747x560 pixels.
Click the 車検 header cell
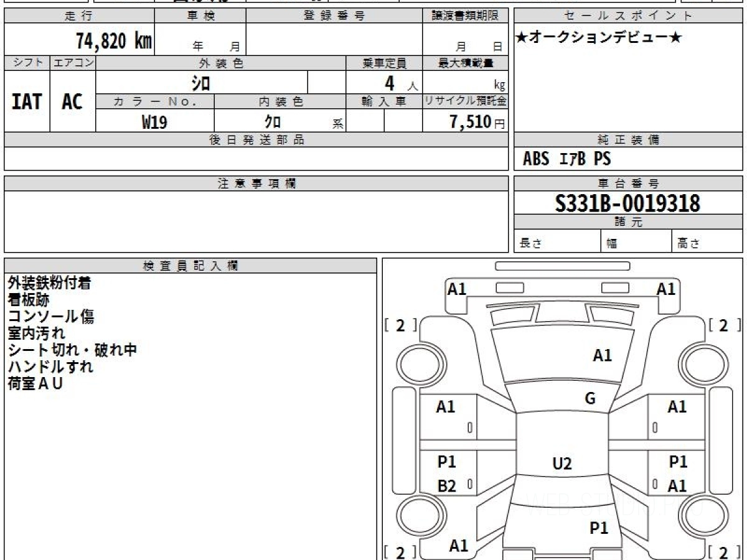click(200, 16)
